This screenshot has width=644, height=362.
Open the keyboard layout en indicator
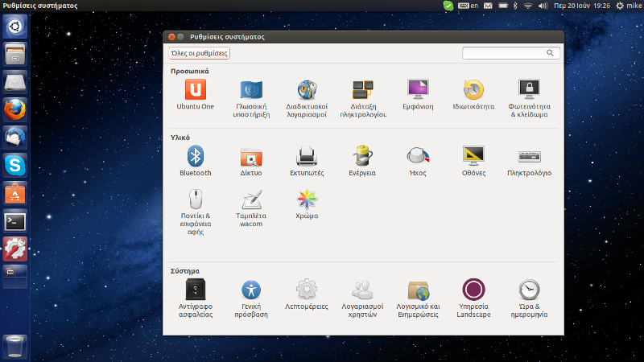coord(469,6)
